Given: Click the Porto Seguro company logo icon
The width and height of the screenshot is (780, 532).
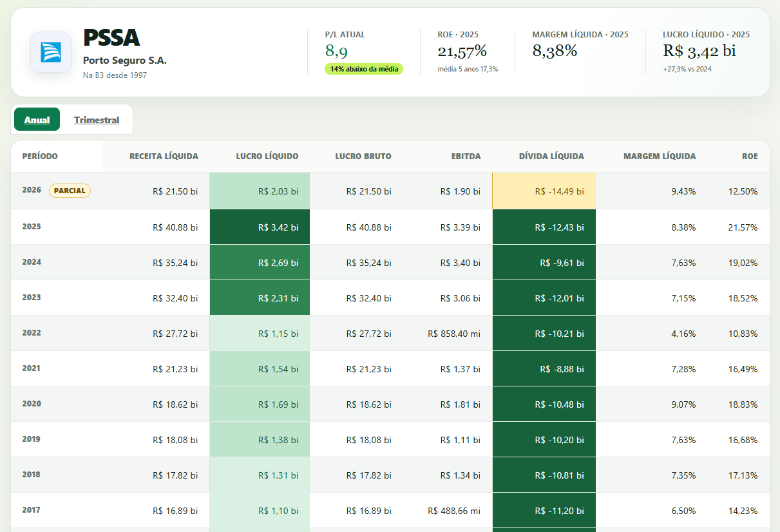Looking at the screenshot, I should 51,52.
